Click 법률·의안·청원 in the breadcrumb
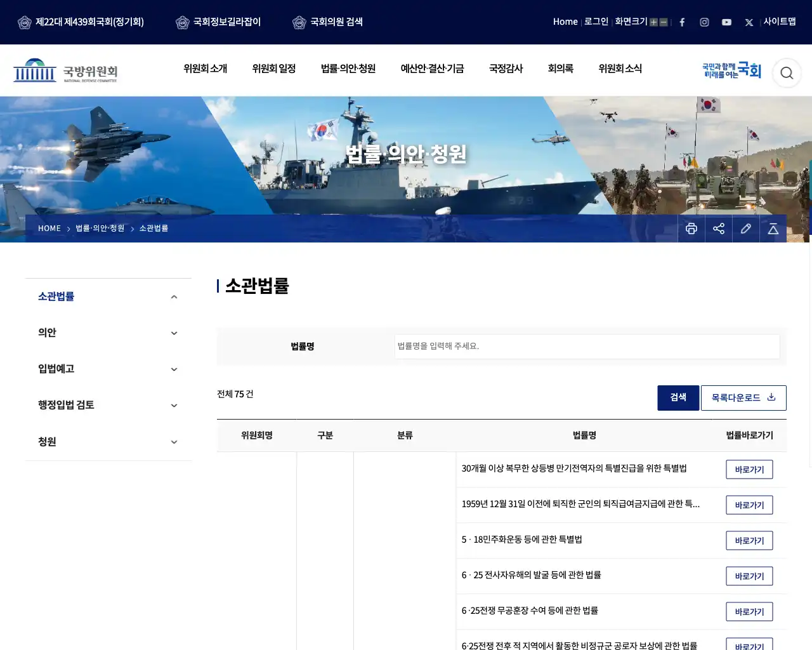The width and height of the screenshot is (812, 650). coord(100,229)
